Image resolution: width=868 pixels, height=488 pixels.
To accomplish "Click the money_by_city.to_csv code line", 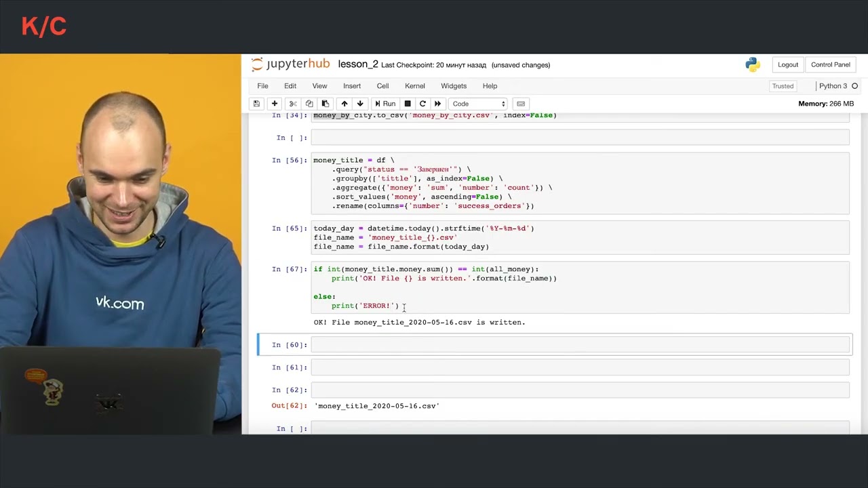I will tap(435, 115).
